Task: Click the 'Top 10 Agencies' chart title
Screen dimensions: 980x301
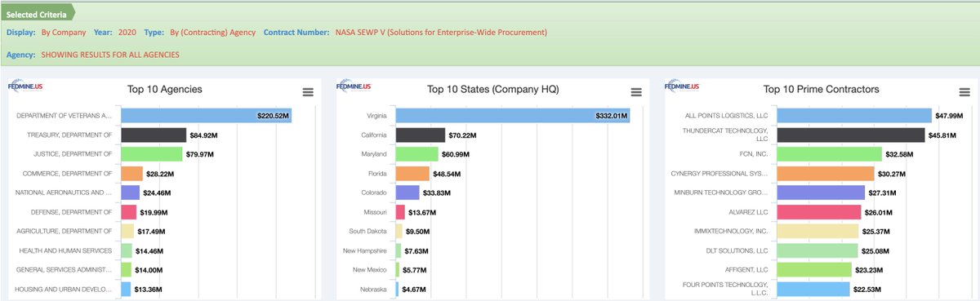Action: click(164, 90)
